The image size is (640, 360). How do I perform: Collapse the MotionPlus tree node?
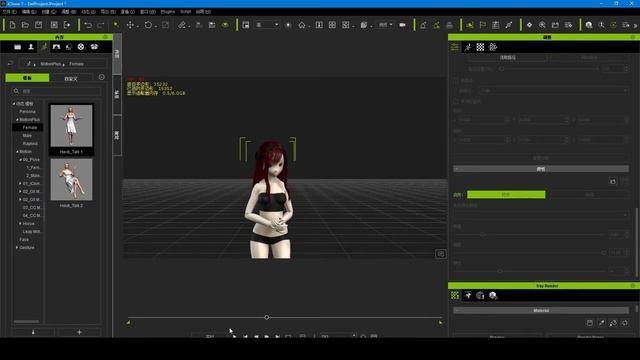(17, 120)
